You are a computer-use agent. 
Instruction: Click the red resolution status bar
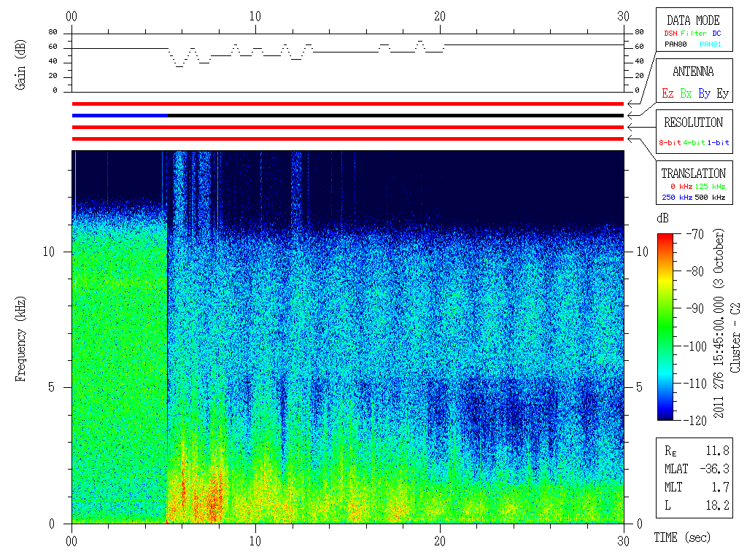click(348, 127)
